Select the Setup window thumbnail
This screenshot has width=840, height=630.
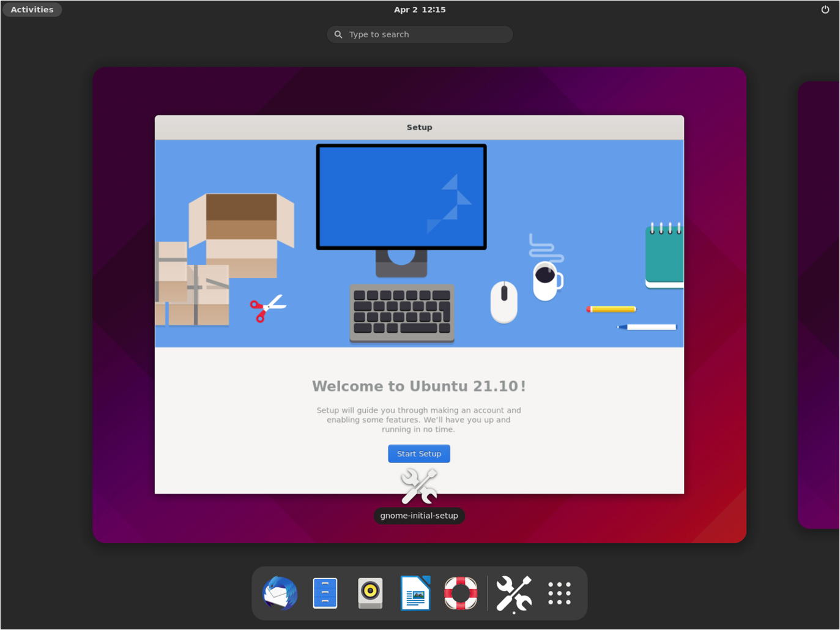tap(419, 305)
